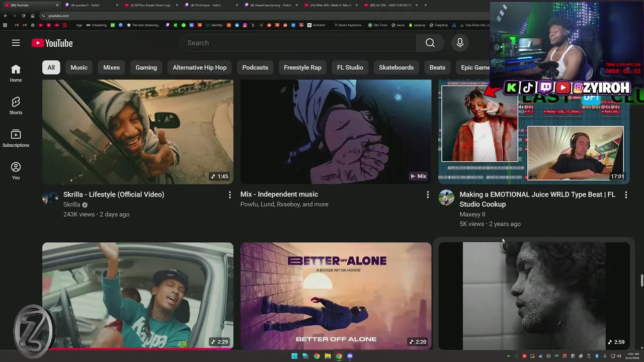Open the Scheduling bookmark
Viewport: 644px width, 362px height.
point(96,25)
